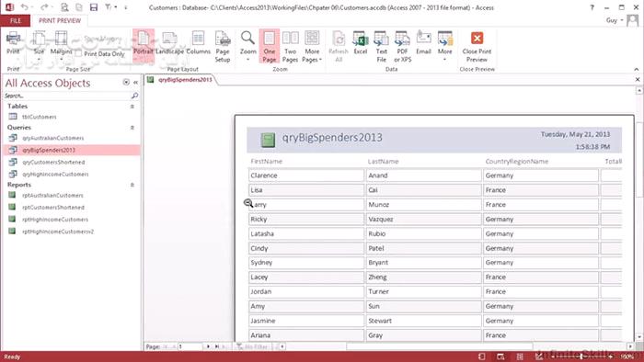Export the report as PDF or XPS
The width and height of the screenshot is (644, 362).
403,46
